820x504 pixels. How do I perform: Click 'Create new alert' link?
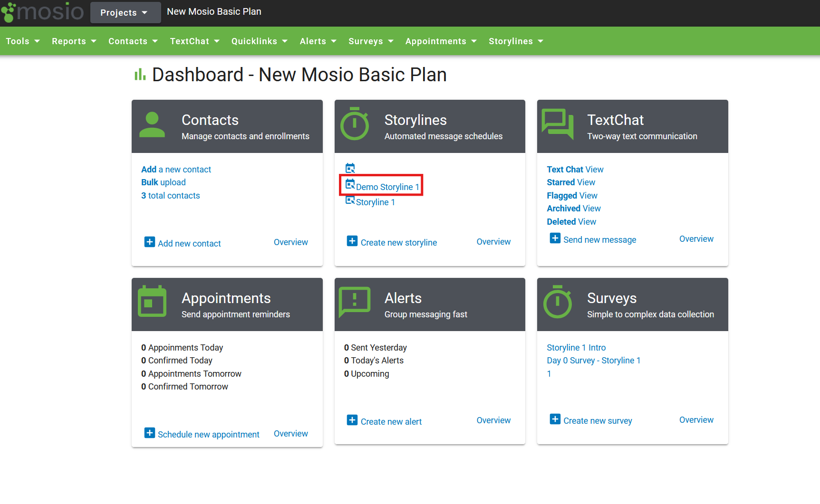(391, 422)
